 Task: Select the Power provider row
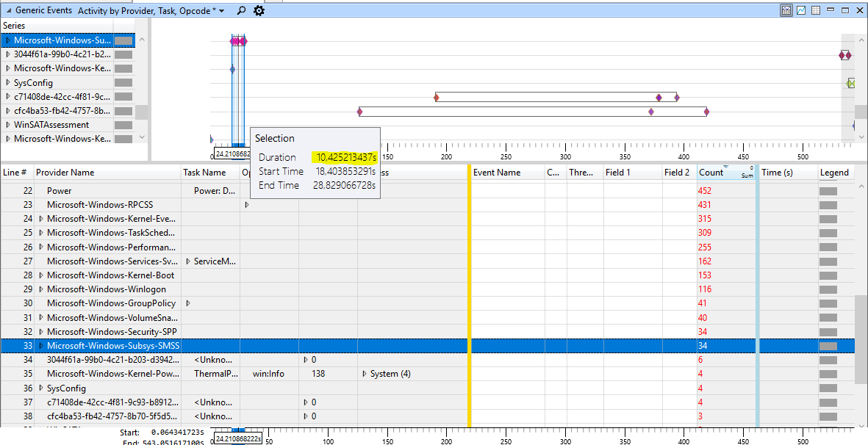pyautogui.click(x=427, y=191)
